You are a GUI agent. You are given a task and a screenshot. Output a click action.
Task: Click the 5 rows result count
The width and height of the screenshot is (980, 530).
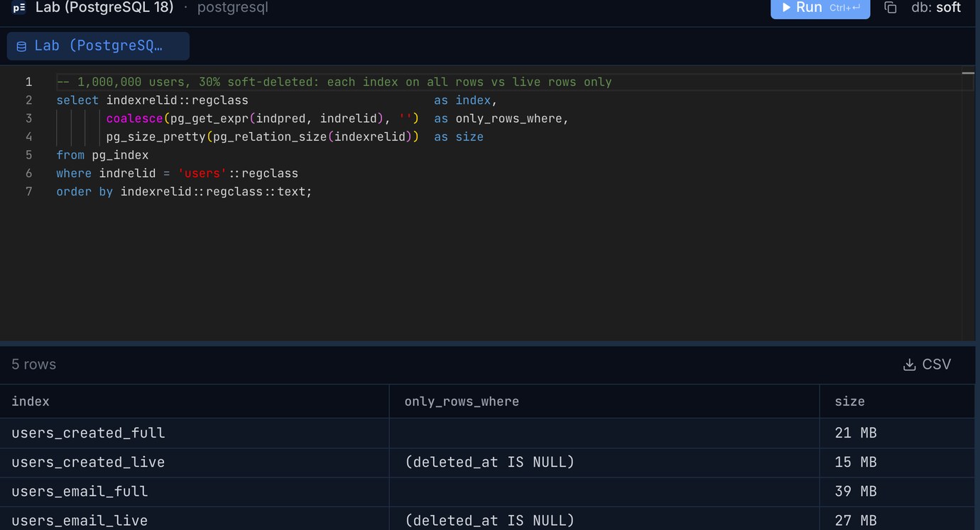[x=33, y=364]
